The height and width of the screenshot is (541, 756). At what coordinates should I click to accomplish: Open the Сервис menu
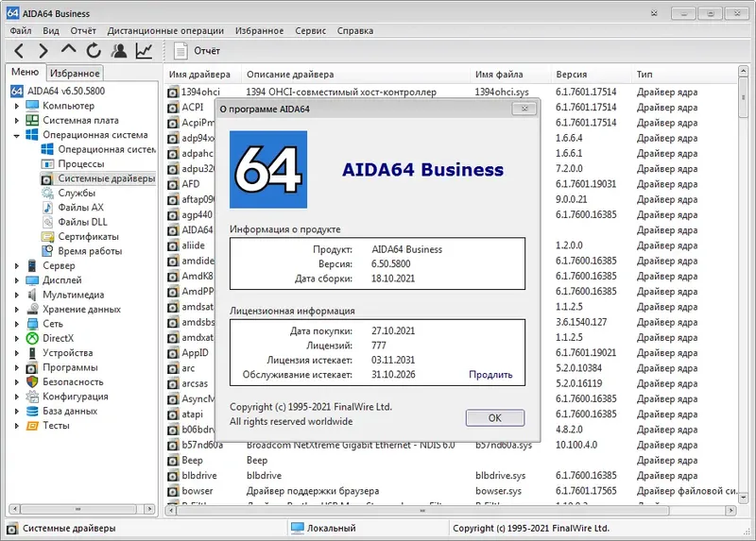tap(311, 31)
